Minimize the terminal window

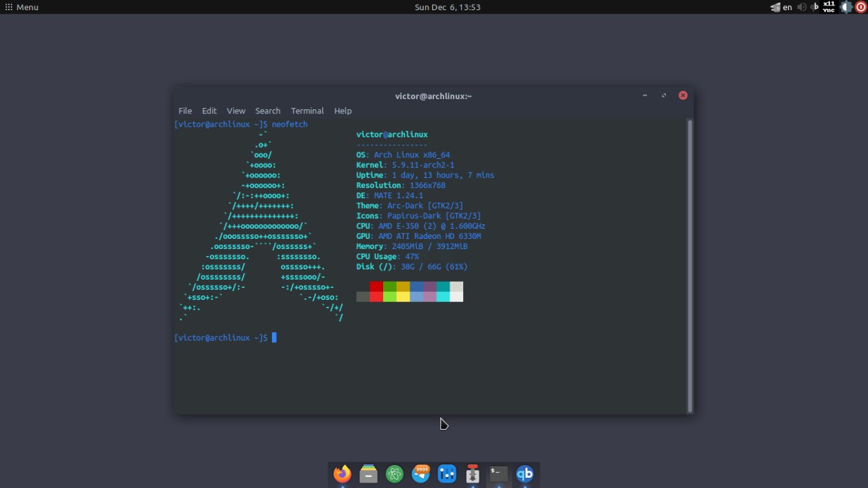[x=645, y=96]
